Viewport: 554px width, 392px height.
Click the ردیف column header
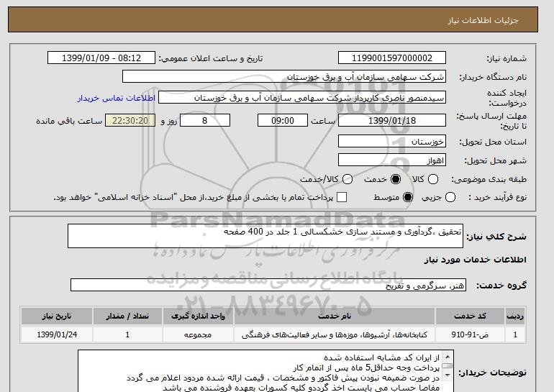click(515, 316)
